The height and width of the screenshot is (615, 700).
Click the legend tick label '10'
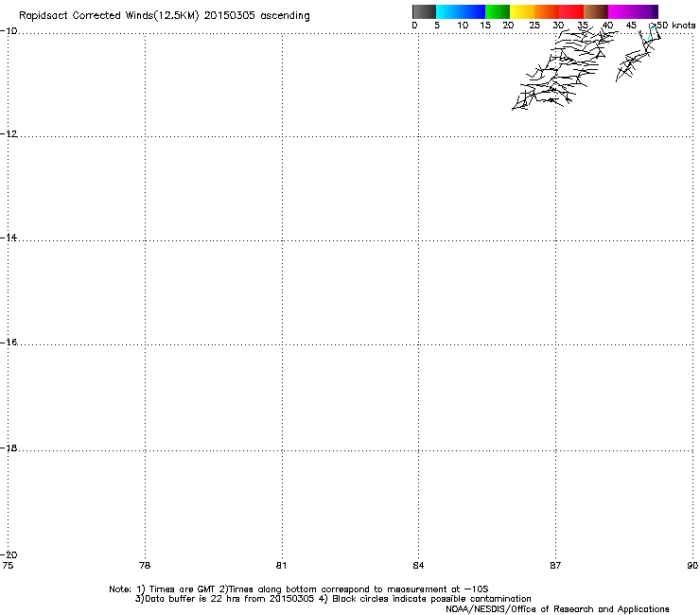tap(463, 26)
